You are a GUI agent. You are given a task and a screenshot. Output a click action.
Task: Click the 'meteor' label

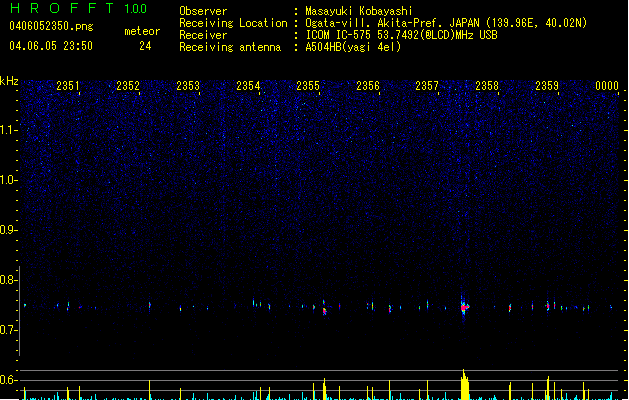(142, 31)
